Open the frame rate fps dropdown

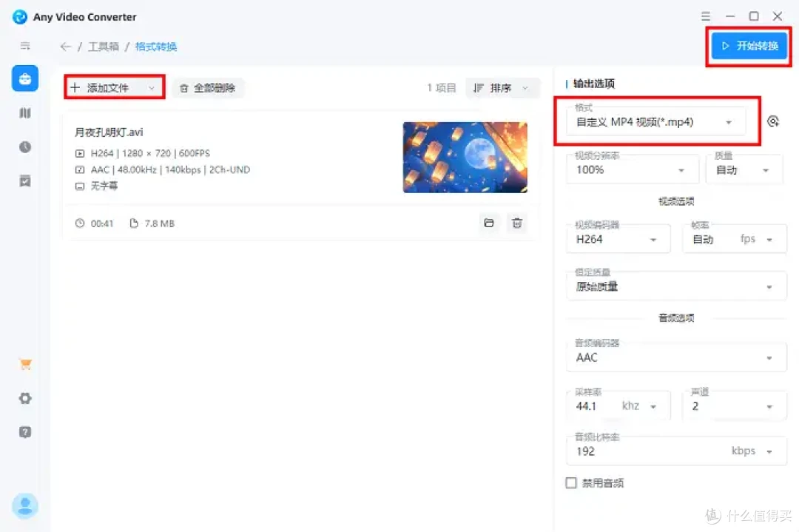coord(735,238)
